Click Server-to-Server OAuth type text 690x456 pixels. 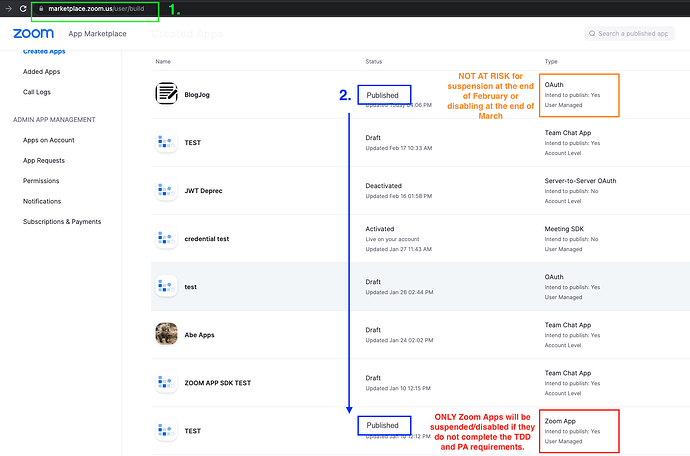pyautogui.click(x=580, y=181)
